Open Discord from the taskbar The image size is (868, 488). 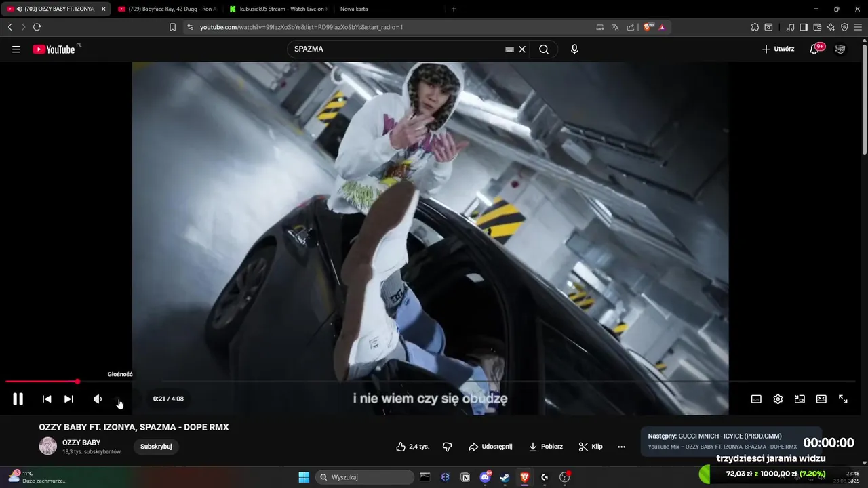click(x=485, y=477)
